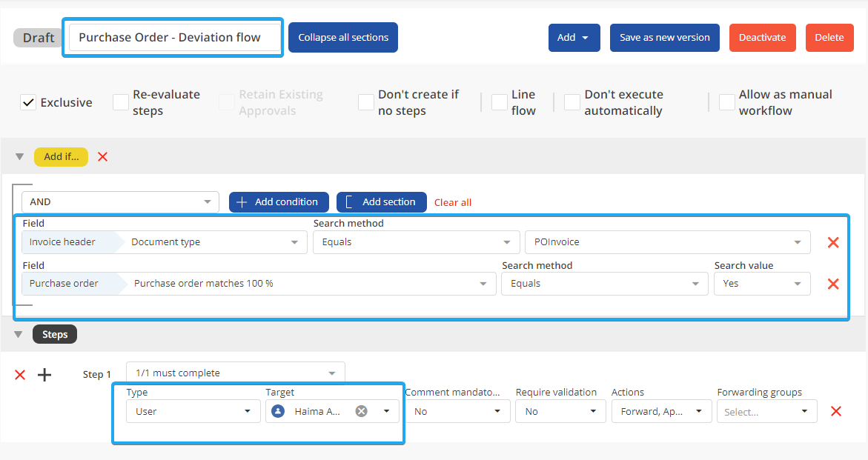Remove the step approver row on the right
This screenshot has width=868, height=460.
[836, 411]
